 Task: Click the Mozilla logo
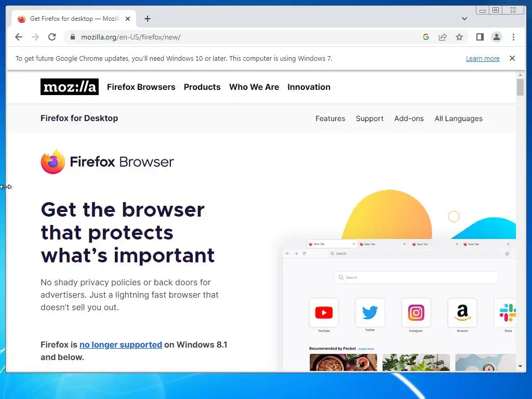[x=70, y=87]
